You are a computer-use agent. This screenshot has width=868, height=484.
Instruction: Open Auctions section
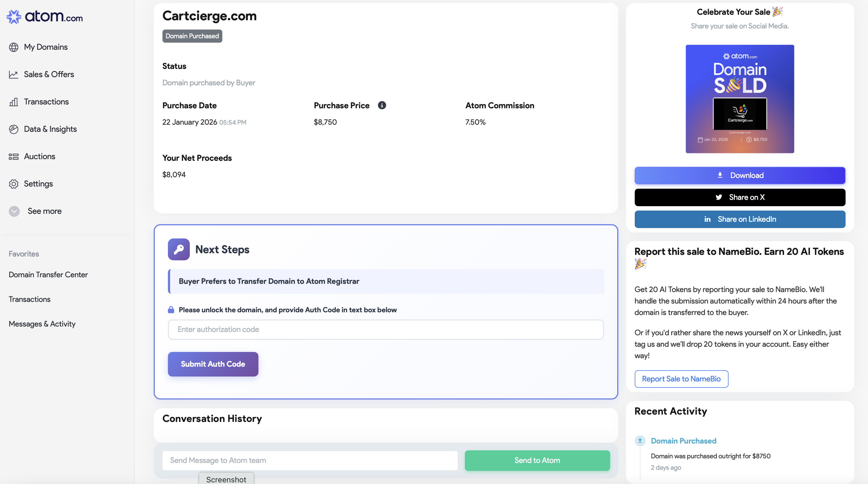[x=39, y=157]
